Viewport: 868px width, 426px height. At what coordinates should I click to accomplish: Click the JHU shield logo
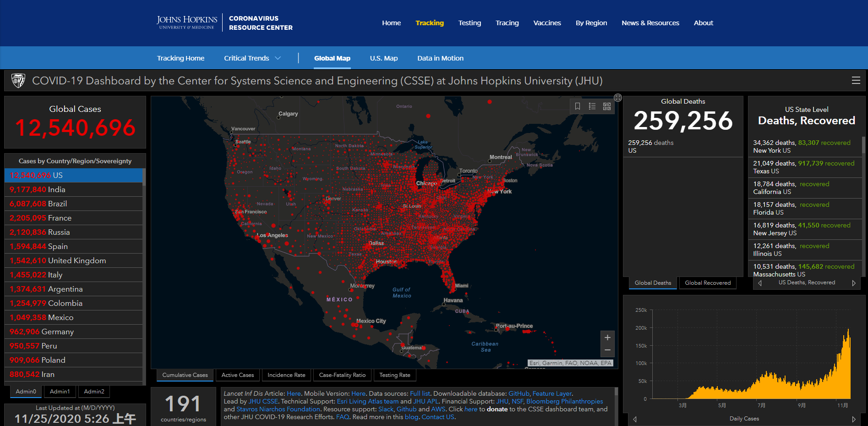(x=18, y=81)
